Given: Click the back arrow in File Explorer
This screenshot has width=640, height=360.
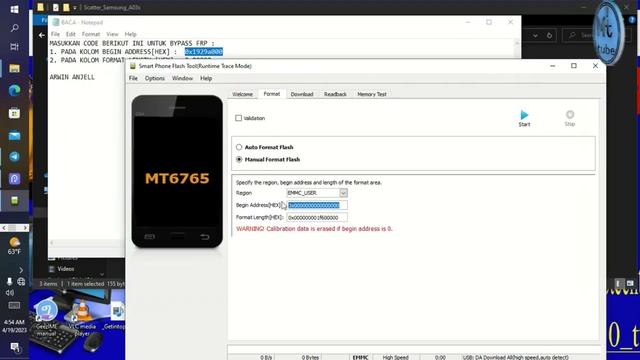Looking at the screenshot, I should coord(42,36).
